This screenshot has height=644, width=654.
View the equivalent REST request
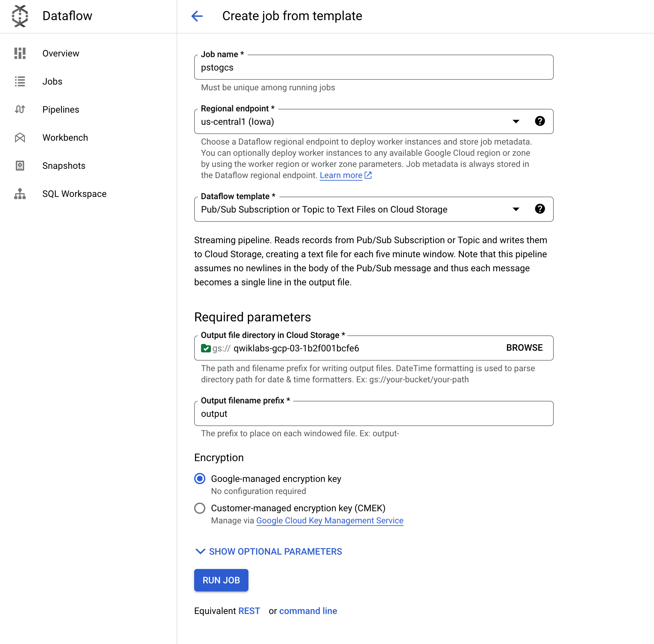[249, 611]
